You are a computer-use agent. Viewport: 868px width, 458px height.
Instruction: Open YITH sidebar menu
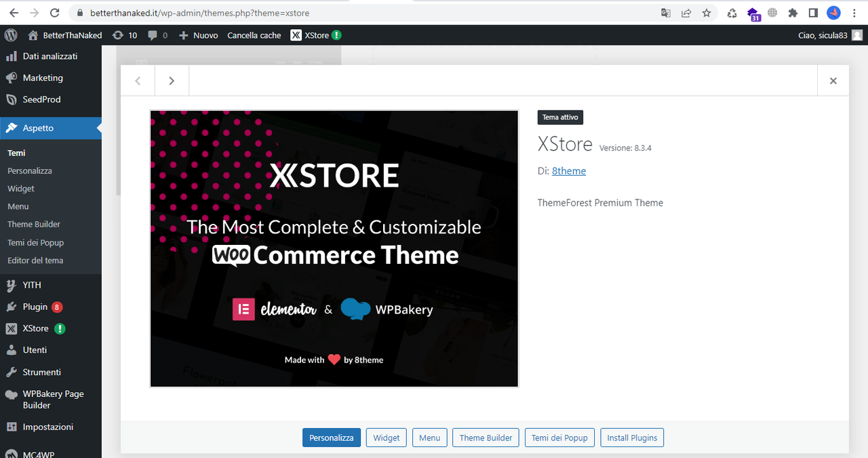click(51, 285)
